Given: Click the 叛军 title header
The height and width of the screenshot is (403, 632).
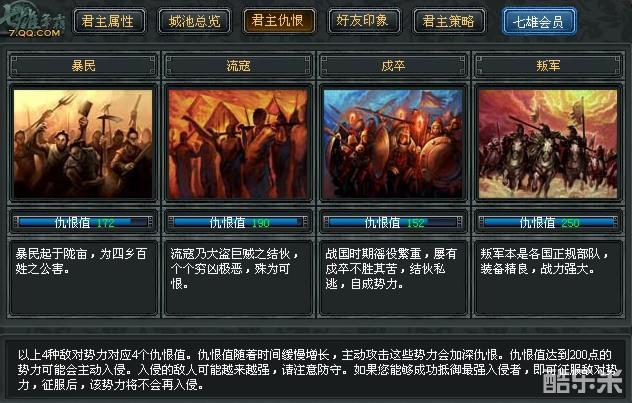Looking at the screenshot, I should tap(548, 65).
